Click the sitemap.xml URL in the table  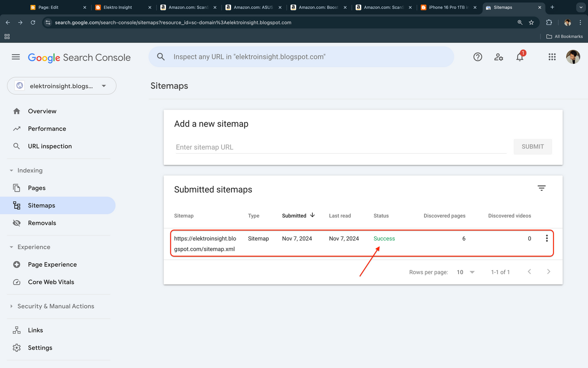pos(205,244)
